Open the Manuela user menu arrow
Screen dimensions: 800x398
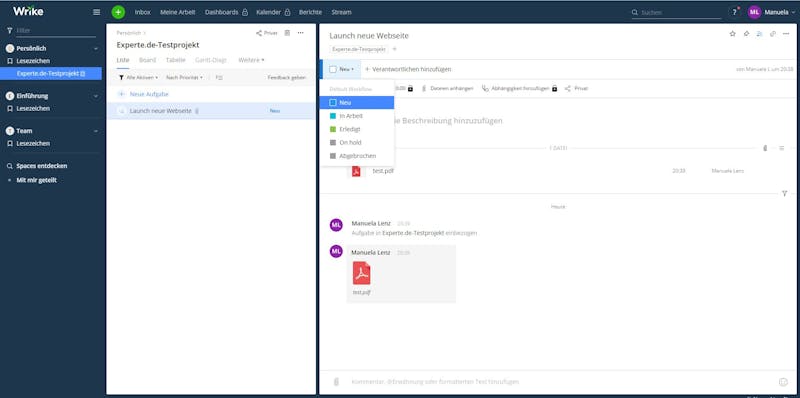click(794, 12)
